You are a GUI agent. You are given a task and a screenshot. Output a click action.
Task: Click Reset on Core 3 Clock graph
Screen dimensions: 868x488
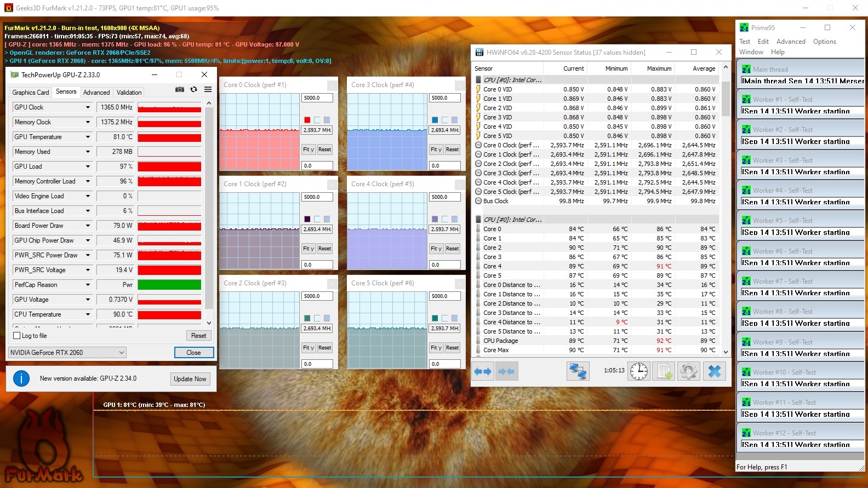tap(453, 150)
